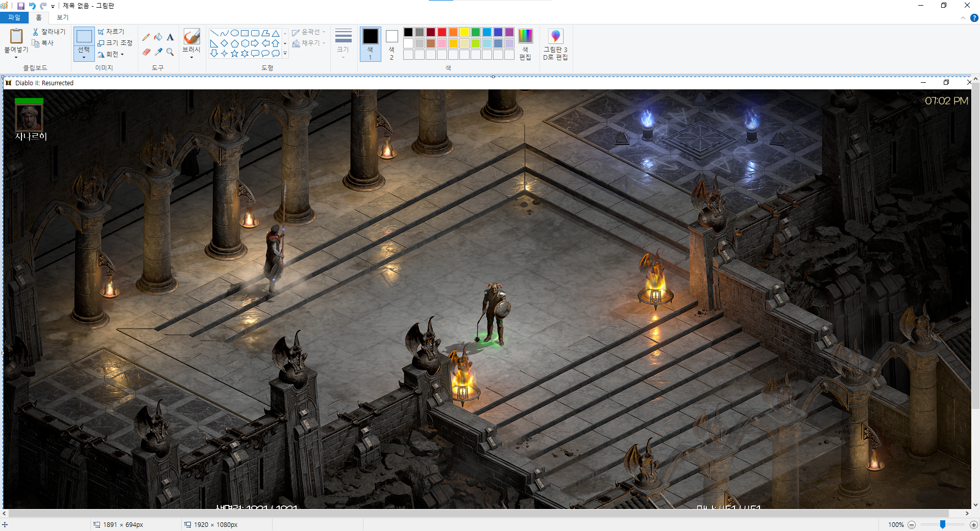Select the Pentagon shape
The width and height of the screenshot is (980, 531).
[235, 43]
